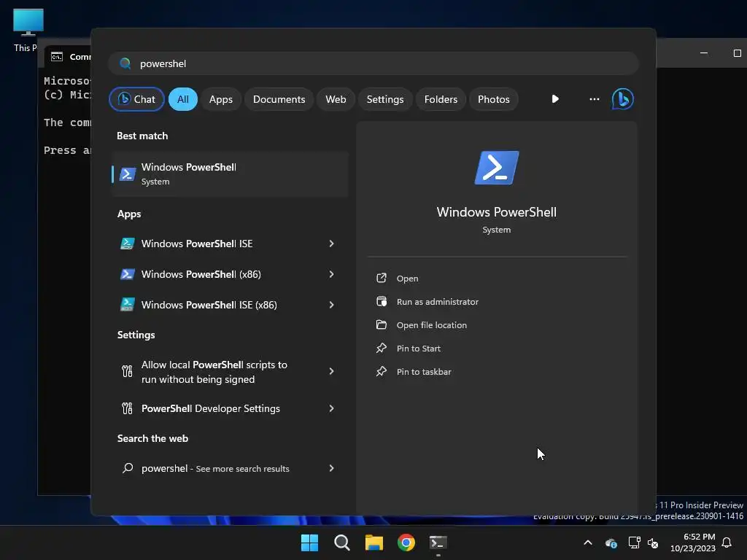The width and height of the screenshot is (747, 560).
Task: Launch Google Chrome from the taskbar
Action: click(x=406, y=542)
